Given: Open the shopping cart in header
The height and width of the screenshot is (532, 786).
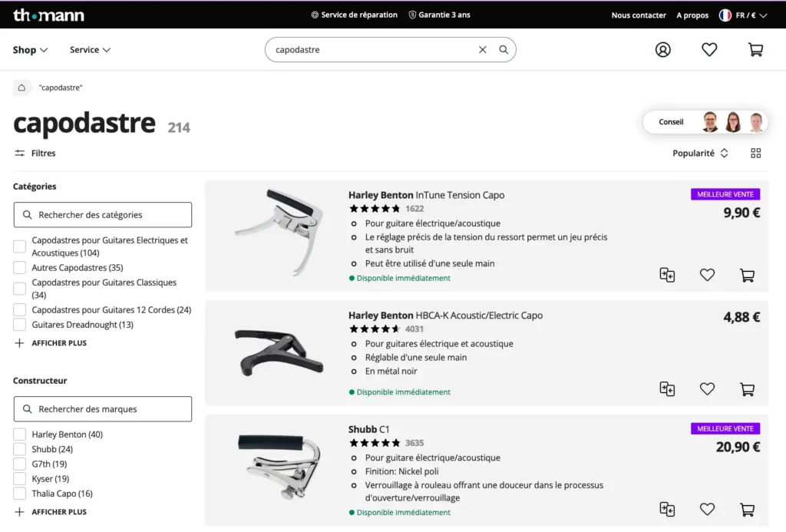Looking at the screenshot, I should point(755,50).
